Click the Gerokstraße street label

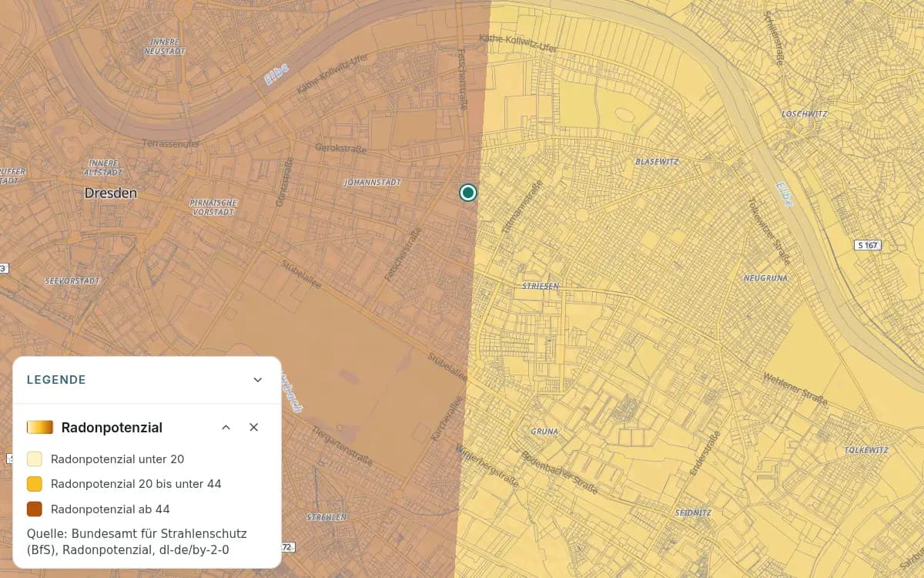(340, 147)
